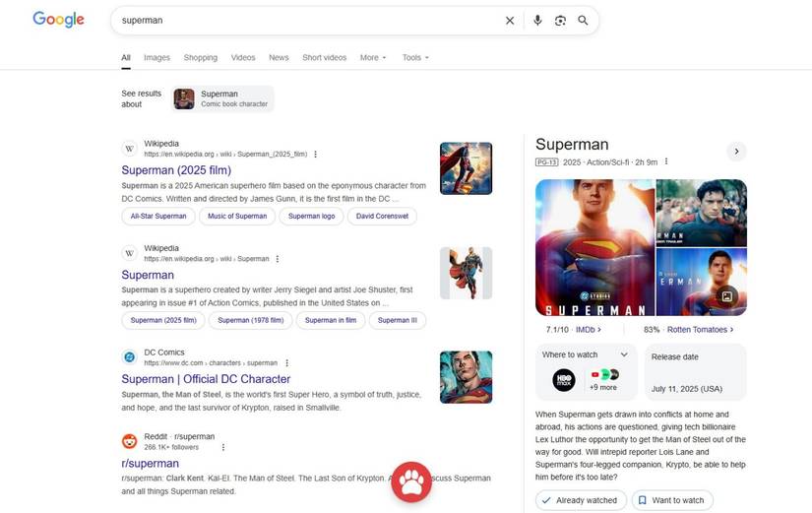
Task: Click the All-Star Superman chip
Action: (158, 216)
